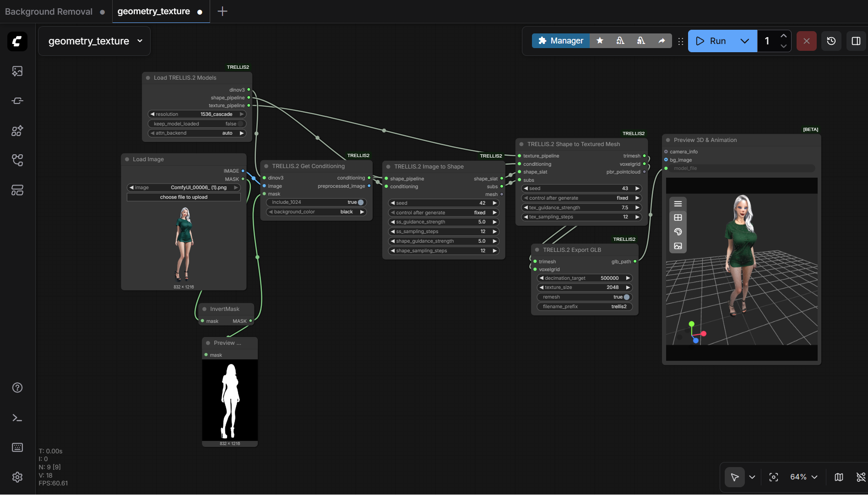
Task: Select the geometry_texture tab
Action: click(x=154, y=11)
